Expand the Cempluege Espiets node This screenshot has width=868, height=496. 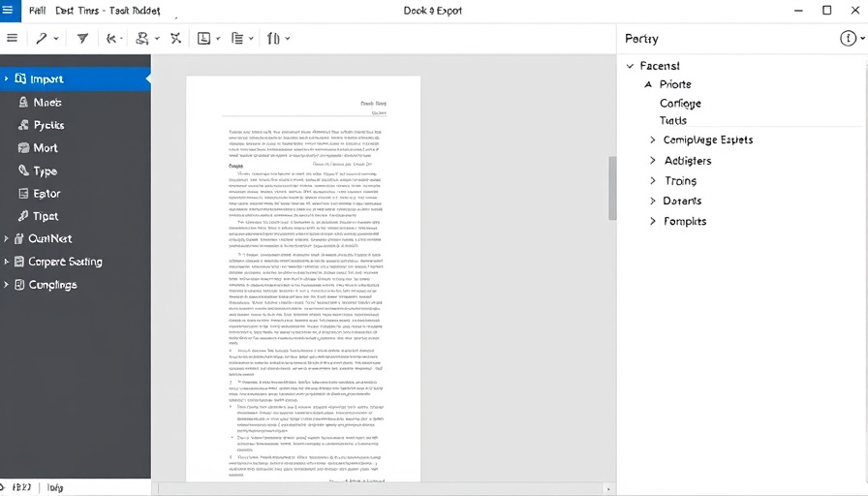tap(653, 140)
